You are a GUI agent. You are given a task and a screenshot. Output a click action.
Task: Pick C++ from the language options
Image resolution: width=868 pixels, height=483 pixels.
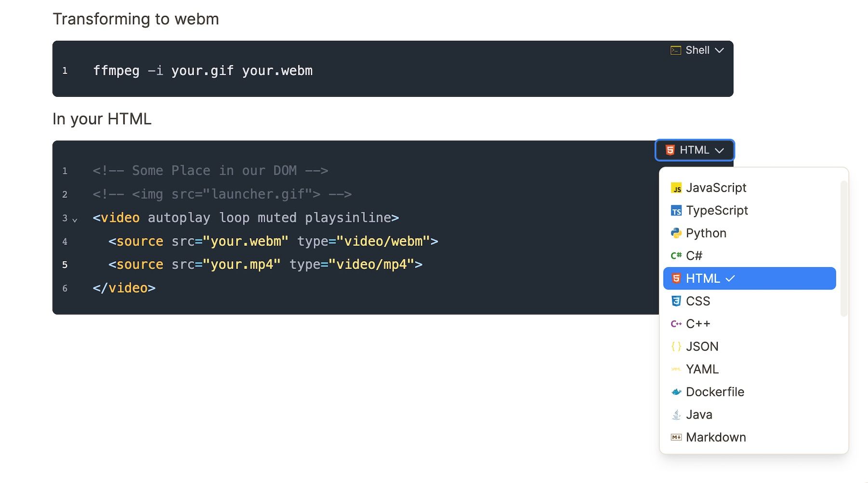pyautogui.click(x=698, y=324)
